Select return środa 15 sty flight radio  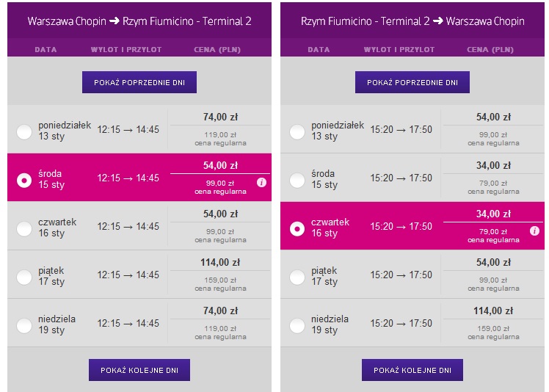(x=297, y=181)
